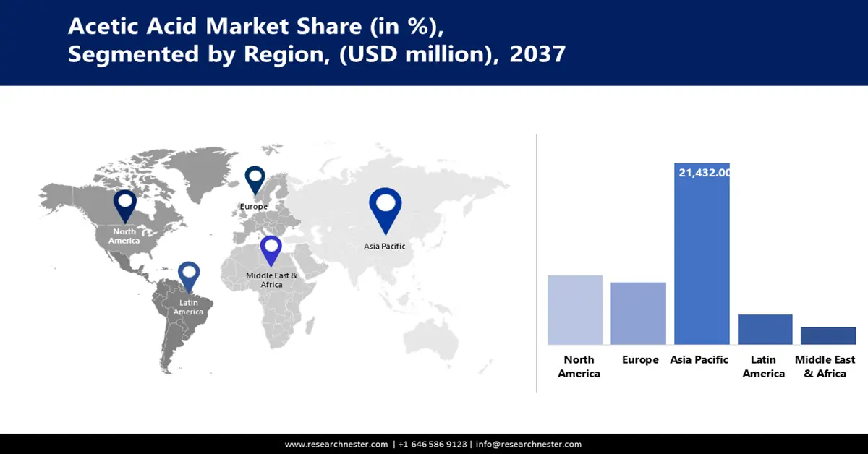Click the Latin America axis label

764,367
